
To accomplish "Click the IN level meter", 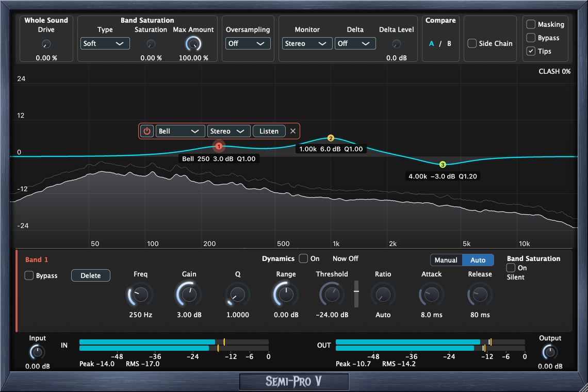I will coord(174,345).
